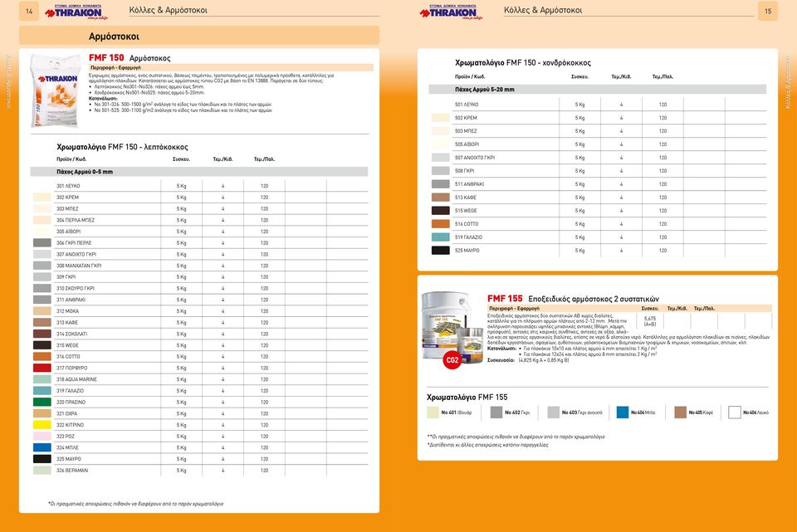Click the 507 ΑΝΟΙΧΤΟ ΓΚΡΙ row label
797x532 pixels.
(475, 158)
